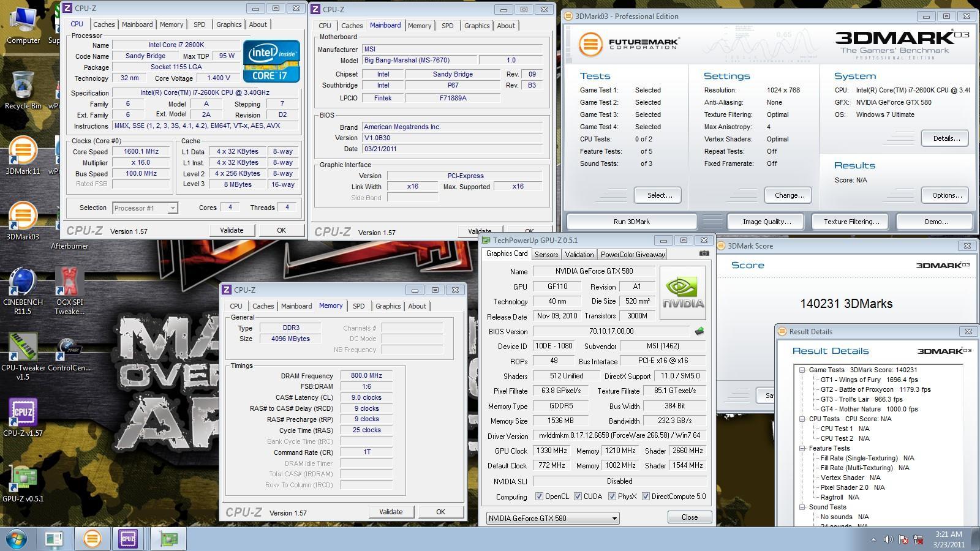The height and width of the screenshot is (551, 980).
Task: Open the OCX SPI Tweaker desktop icon
Action: 69,291
